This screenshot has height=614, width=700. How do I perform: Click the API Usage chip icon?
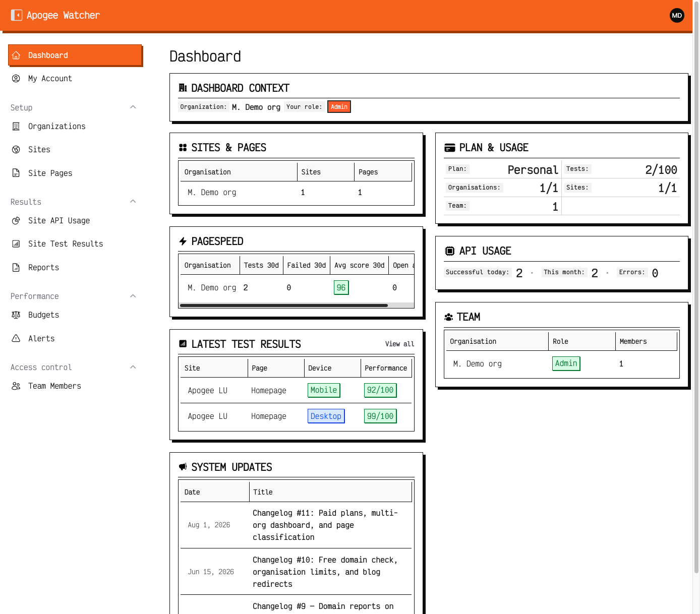pos(449,251)
